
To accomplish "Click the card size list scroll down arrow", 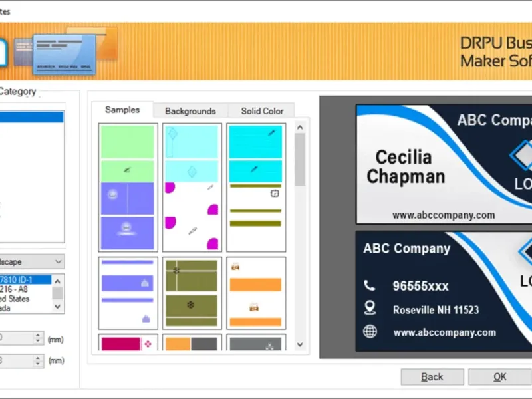I will pyautogui.click(x=57, y=307).
